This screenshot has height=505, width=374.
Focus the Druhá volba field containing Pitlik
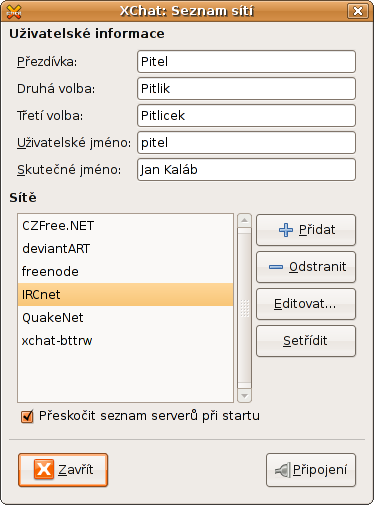tap(246, 88)
